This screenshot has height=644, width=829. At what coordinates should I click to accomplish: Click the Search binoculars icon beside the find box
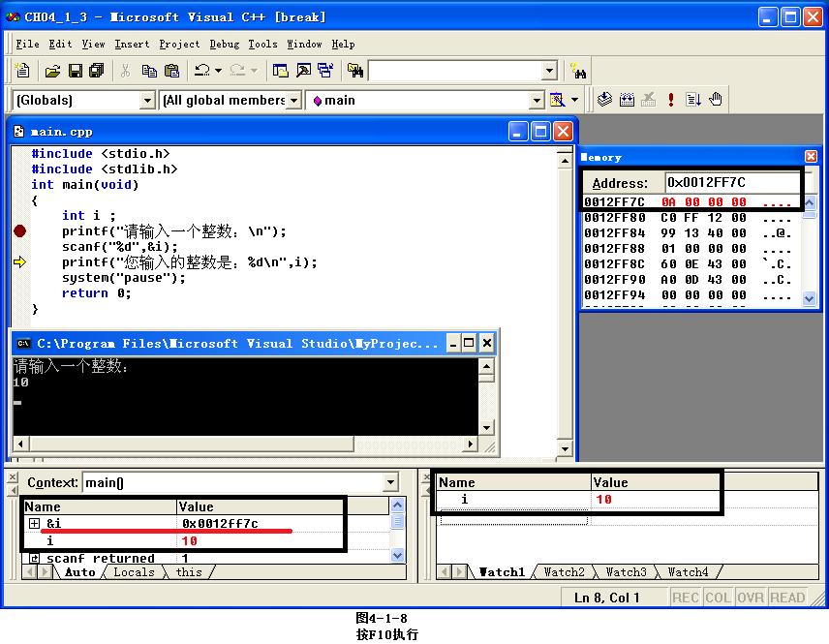point(578,71)
